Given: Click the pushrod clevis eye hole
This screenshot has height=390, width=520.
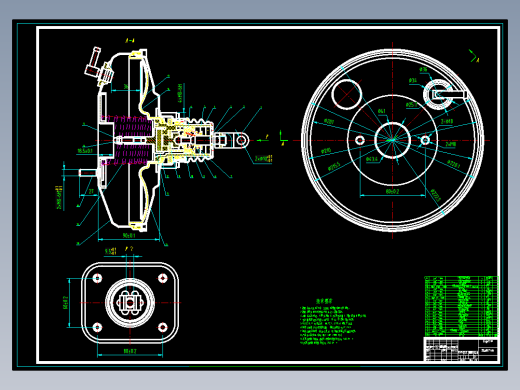Looking at the screenshot, I should click(241, 140).
